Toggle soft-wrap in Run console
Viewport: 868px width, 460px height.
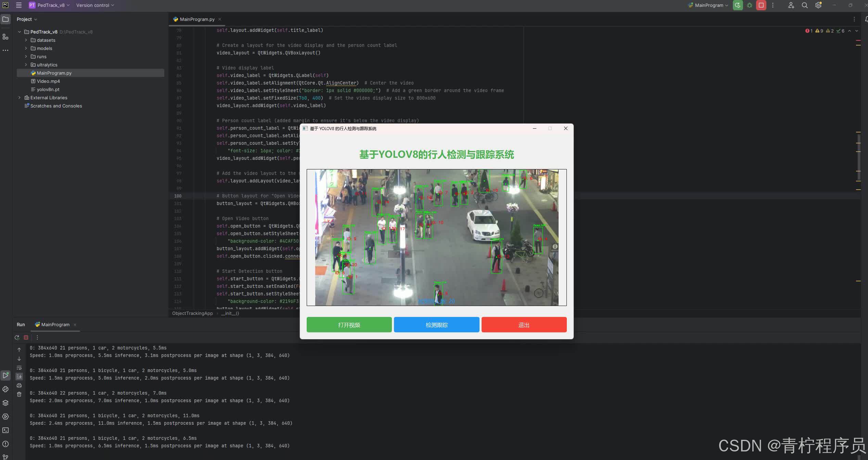(x=19, y=368)
